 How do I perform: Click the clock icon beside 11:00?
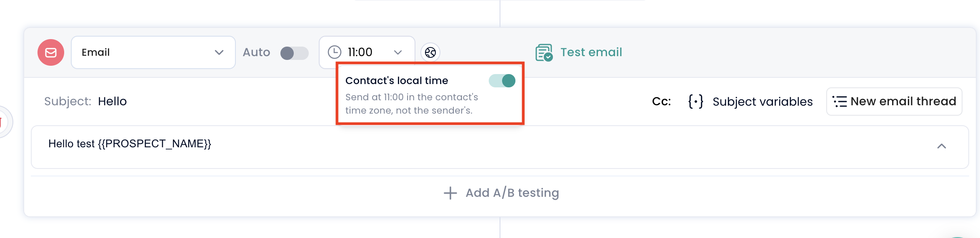tap(335, 52)
